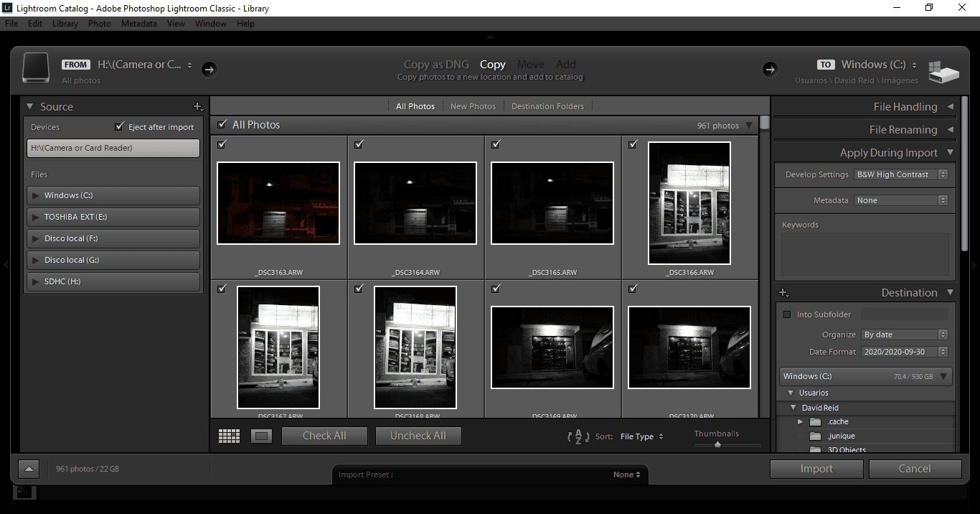The width and height of the screenshot is (980, 514).
Task: Click the Uncheck All button
Action: point(418,436)
